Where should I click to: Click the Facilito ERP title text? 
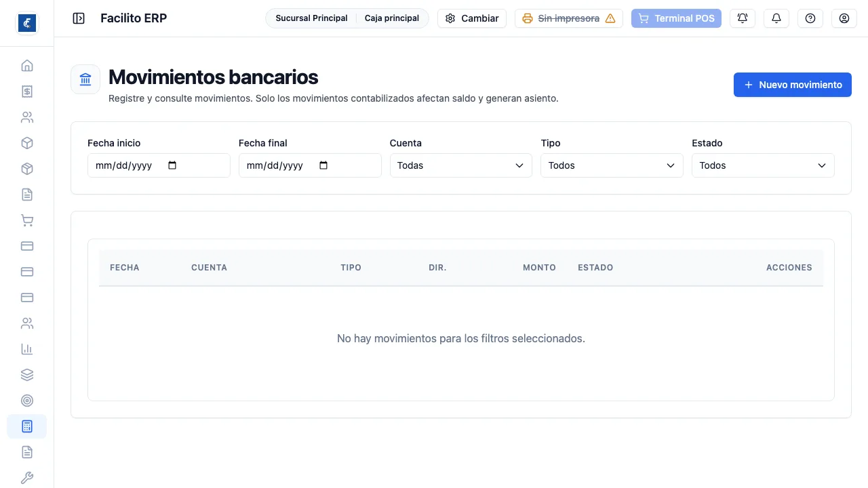[x=134, y=18]
